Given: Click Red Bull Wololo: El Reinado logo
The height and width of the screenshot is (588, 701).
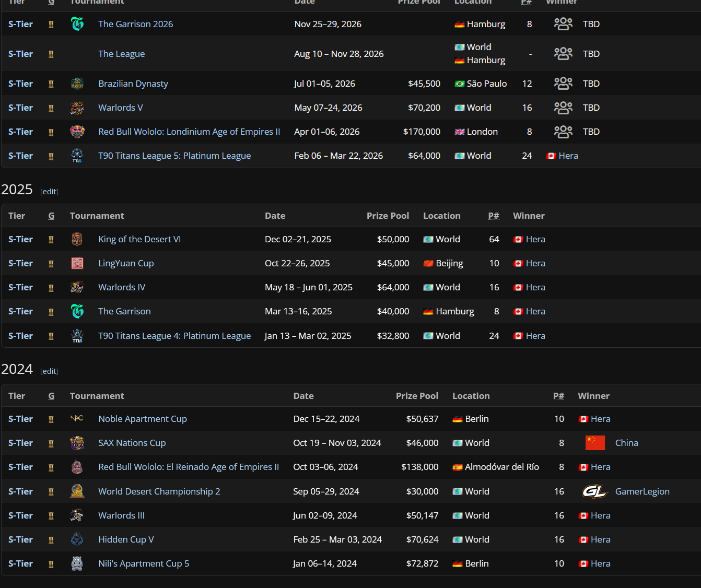Looking at the screenshot, I should click(77, 467).
